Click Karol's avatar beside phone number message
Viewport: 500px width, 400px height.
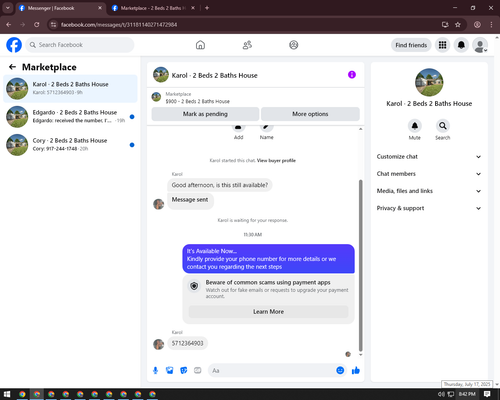coord(158,344)
